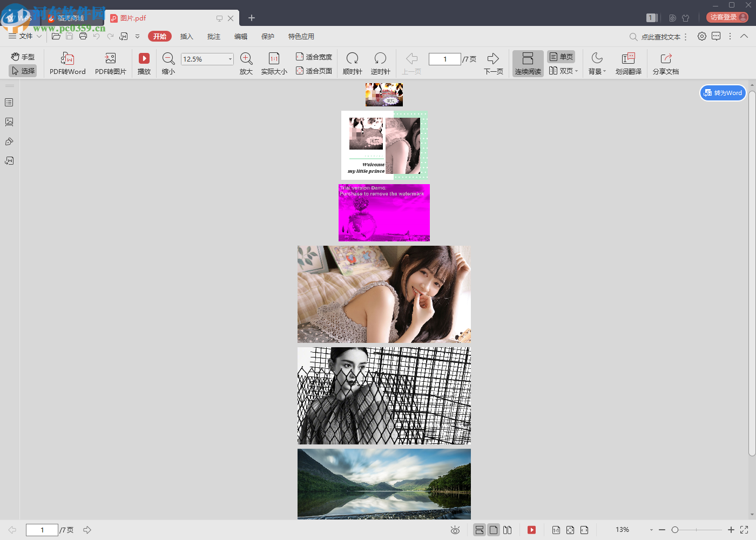This screenshot has height=540, width=756.
Task: Adjust the zoom slider in status bar
Action: (x=675, y=530)
